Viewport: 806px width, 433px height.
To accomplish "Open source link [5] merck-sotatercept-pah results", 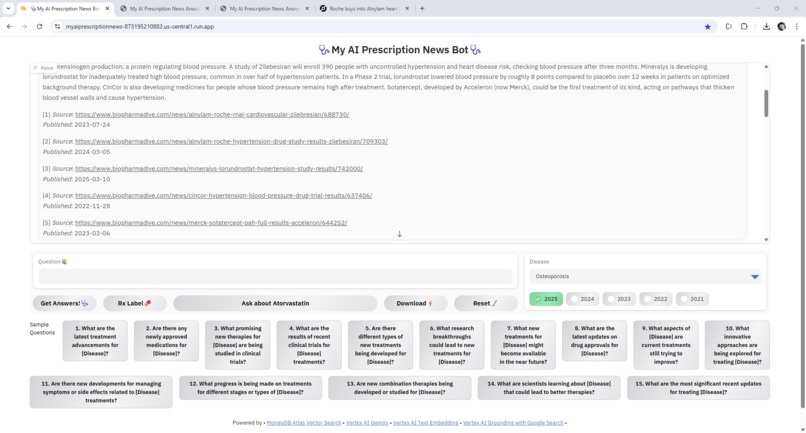I will (211, 223).
